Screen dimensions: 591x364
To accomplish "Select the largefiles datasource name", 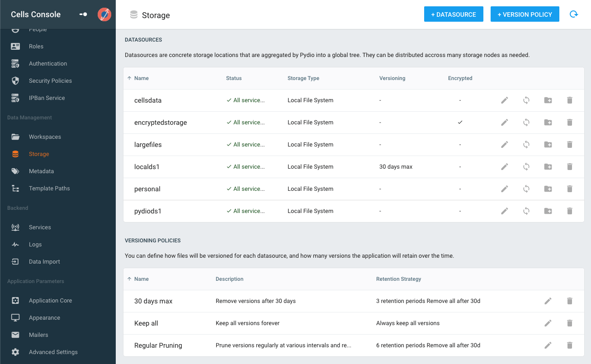I will tap(148, 145).
